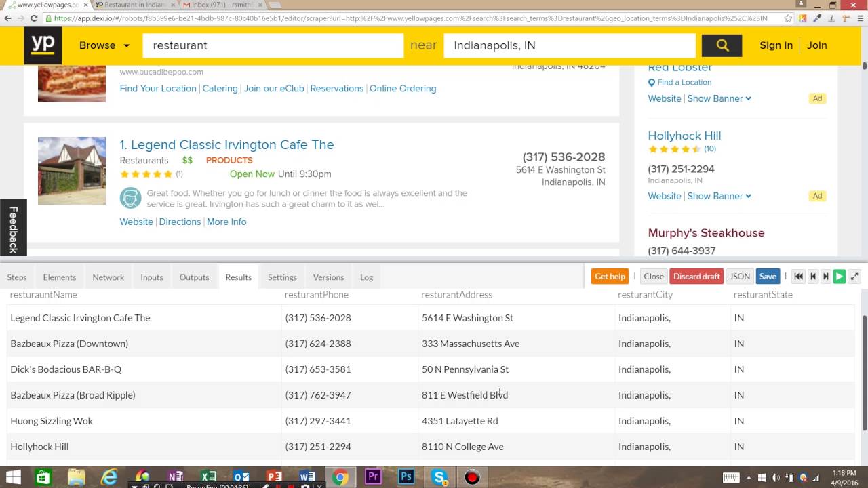Click the Discard draft button
The height and width of the screenshot is (488, 868).
(x=696, y=276)
